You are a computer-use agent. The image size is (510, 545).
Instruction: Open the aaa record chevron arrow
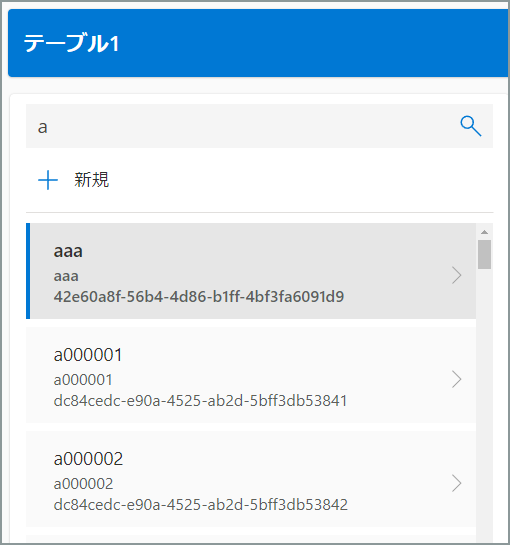[456, 275]
